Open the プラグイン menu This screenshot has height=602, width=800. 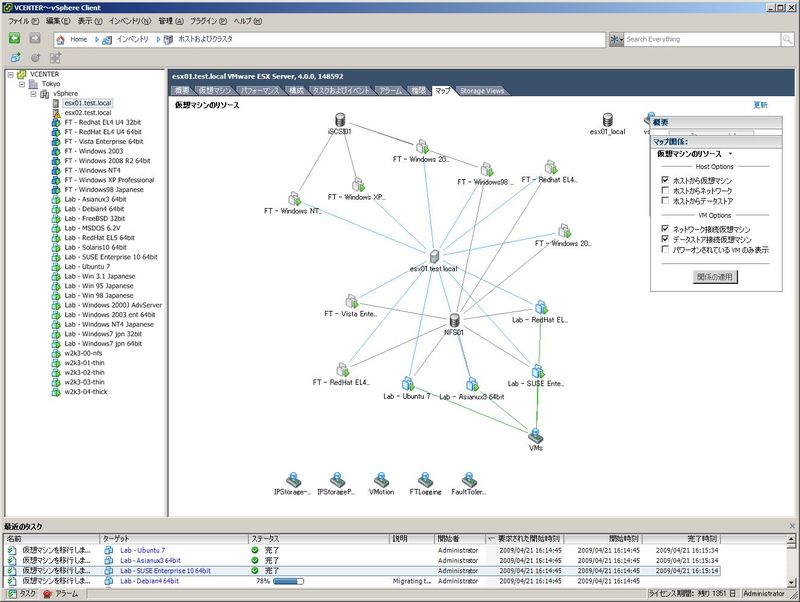pos(208,21)
